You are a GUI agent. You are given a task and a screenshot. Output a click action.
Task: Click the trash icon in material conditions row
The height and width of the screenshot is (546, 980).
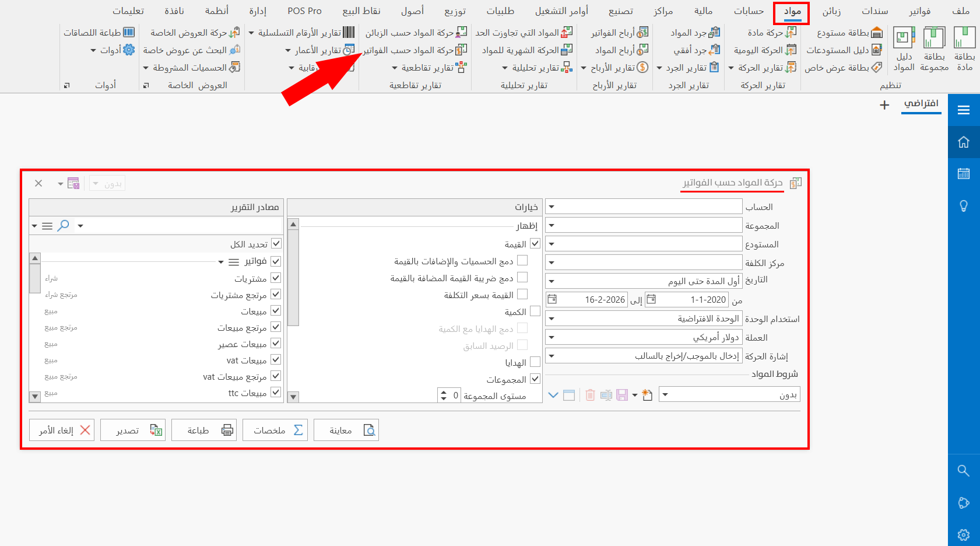click(x=591, y=395)
